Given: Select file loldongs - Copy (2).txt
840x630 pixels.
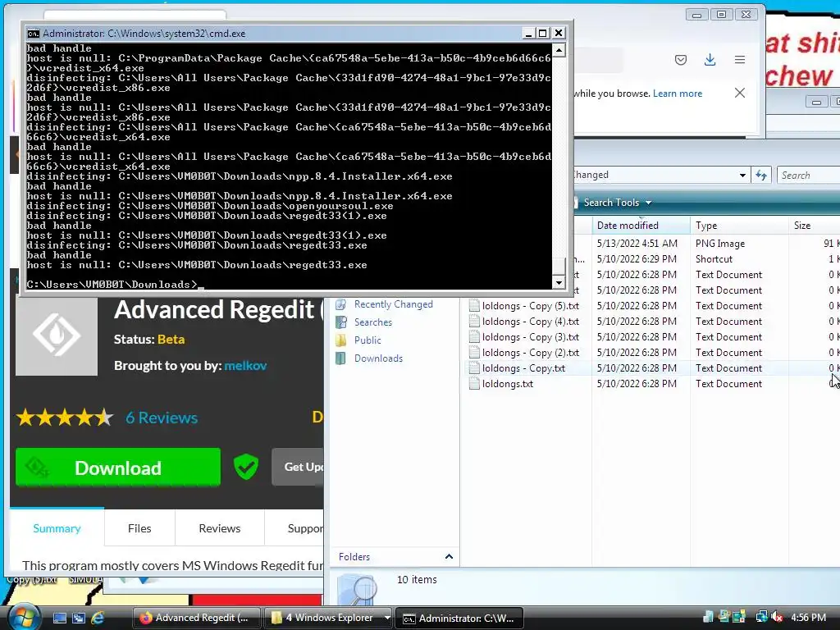Looking at the screenshot, I should pyautogui.click(x=531, y=353).
